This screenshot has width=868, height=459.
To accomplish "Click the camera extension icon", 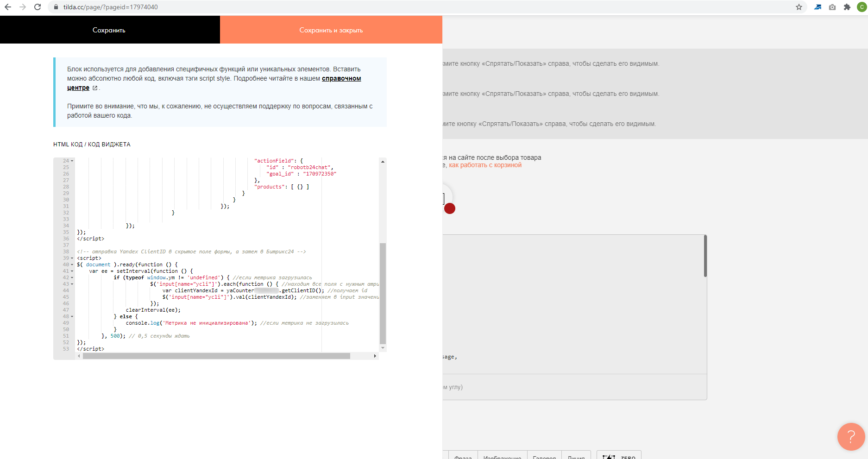I will click(x=832, y=7).
